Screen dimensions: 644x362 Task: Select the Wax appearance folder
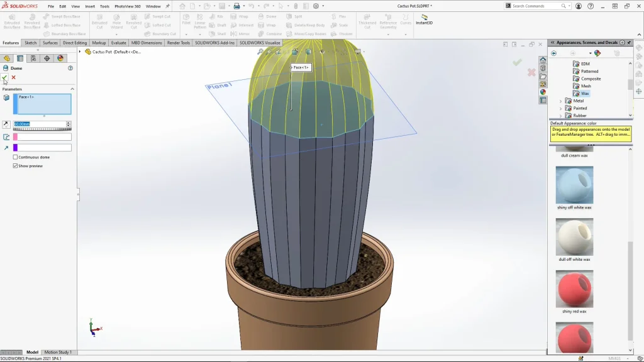(585, 94)
